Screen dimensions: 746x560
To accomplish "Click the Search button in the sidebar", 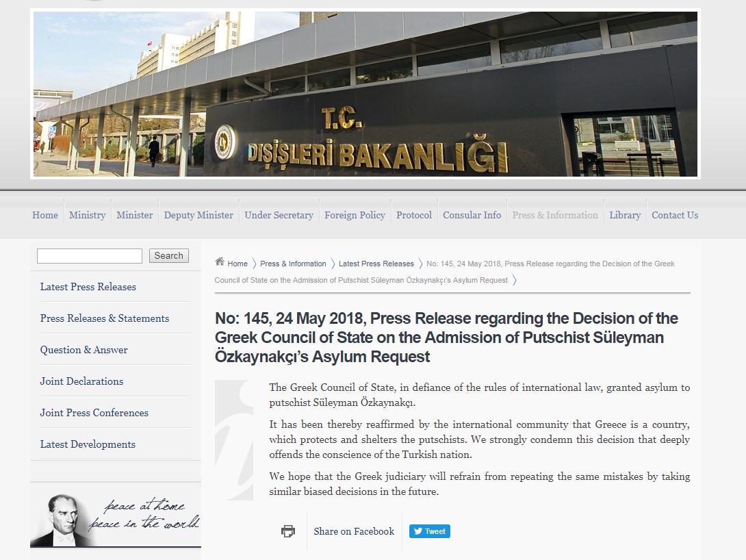I will [169, 255].
